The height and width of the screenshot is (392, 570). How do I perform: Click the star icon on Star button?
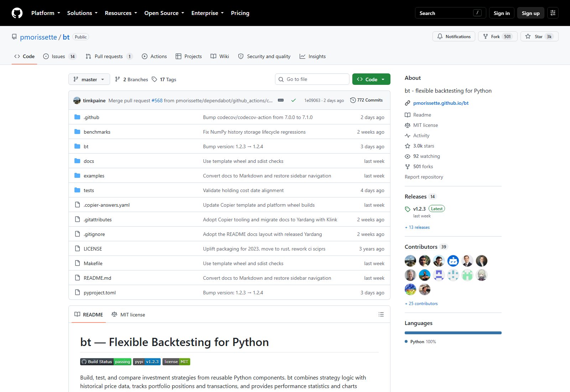(528, 37)
